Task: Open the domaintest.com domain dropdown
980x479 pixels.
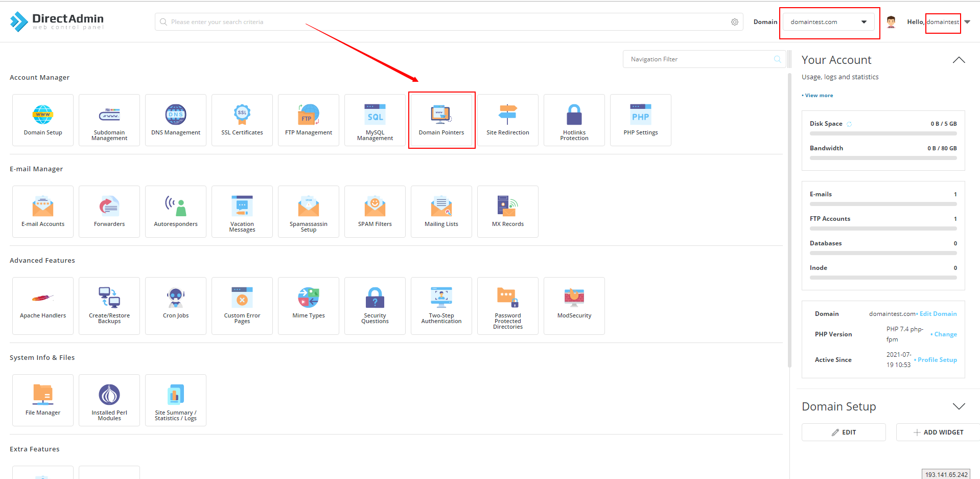Action: point(829,22)
